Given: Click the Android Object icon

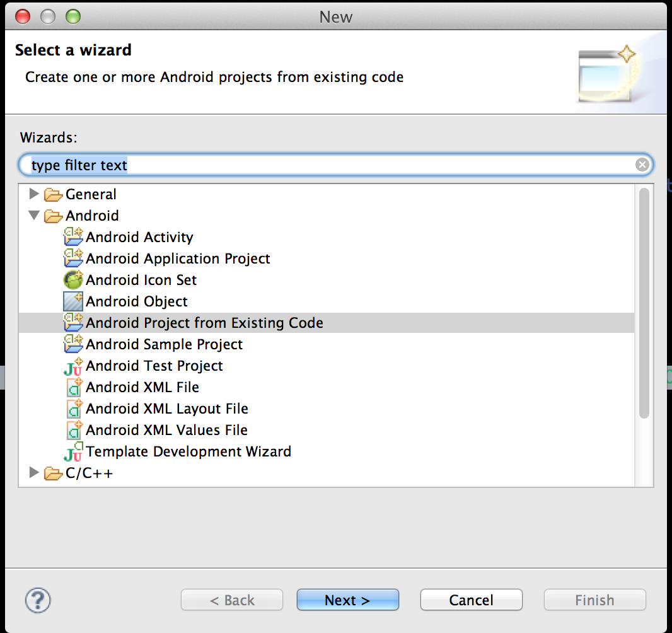Looking at the screenshot, I should (73, 301).
